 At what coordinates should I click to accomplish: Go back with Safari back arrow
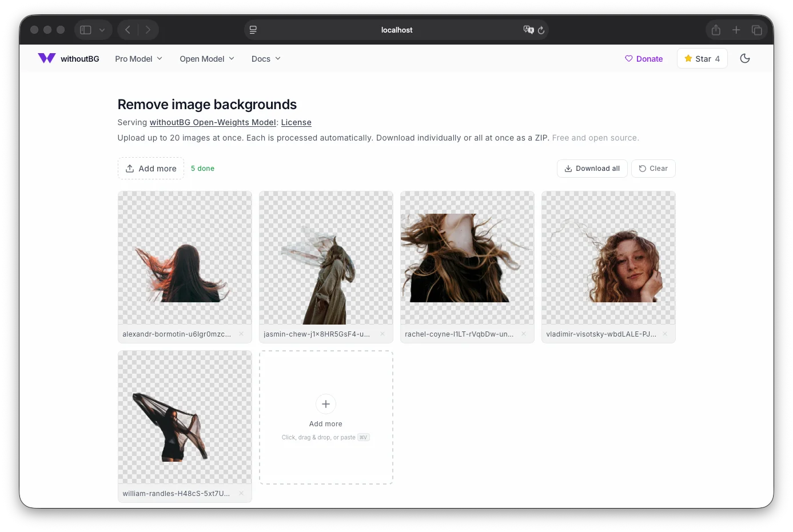127,30
